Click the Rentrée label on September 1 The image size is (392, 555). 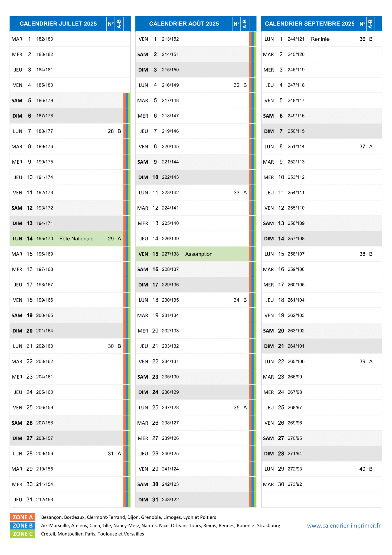coord(320,39)
